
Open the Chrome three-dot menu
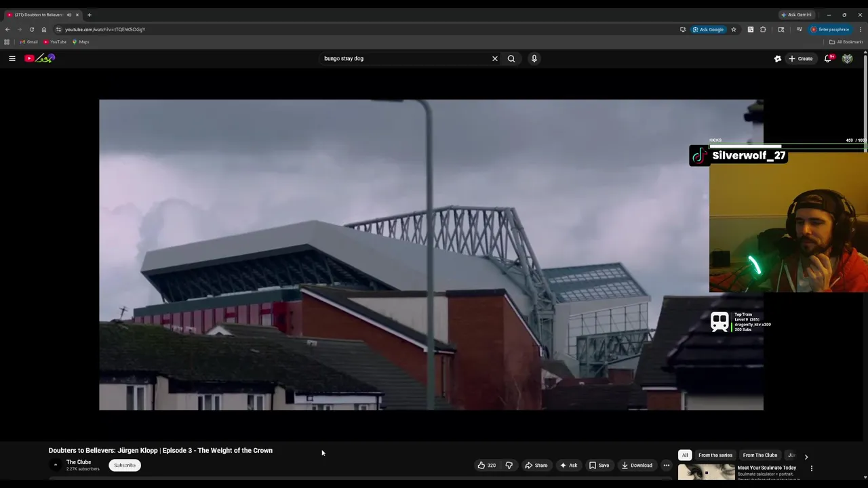(x=861, y=29)
